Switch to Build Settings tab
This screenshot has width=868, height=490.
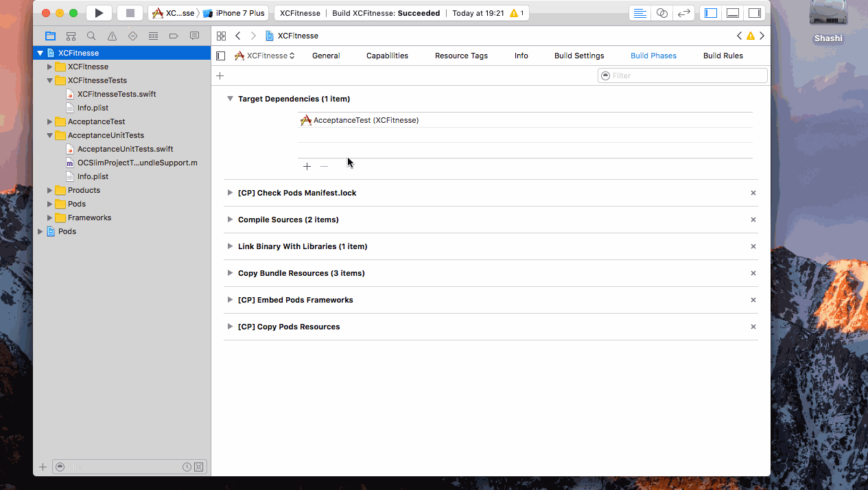[579, 56]
